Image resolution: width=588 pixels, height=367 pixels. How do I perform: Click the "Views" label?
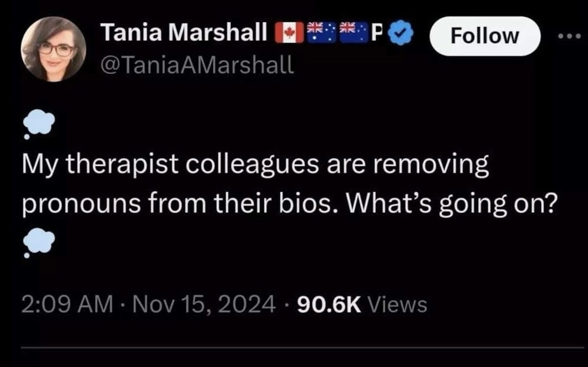click(398, 305)
